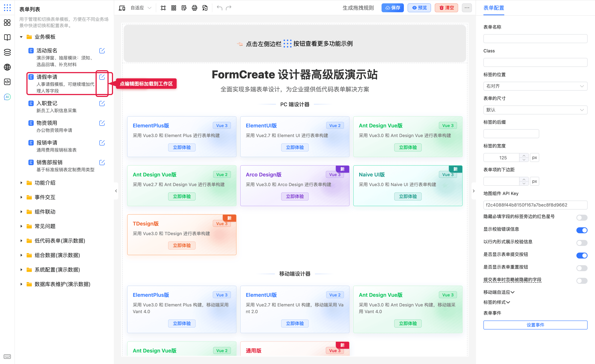
Task: Click the printer icon in toolbar
Action: point(194,8)
